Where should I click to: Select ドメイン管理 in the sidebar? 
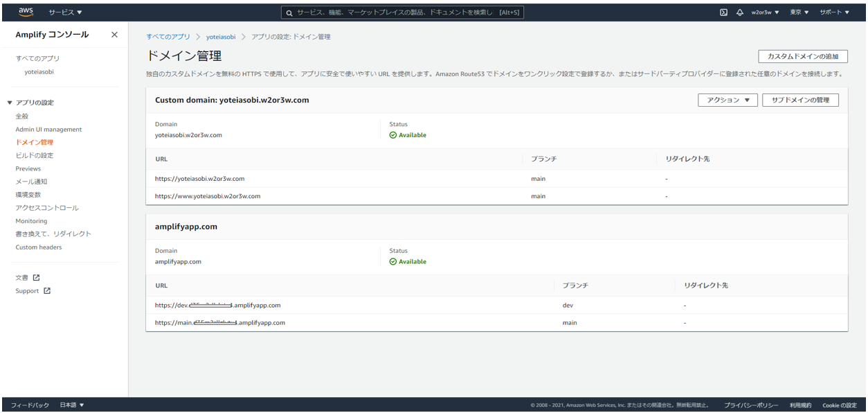point(35,143)
